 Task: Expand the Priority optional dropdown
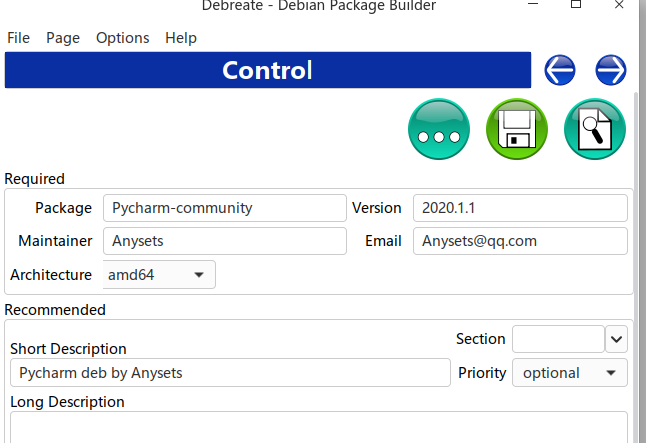pyautogui.click(x=570, y=373)
